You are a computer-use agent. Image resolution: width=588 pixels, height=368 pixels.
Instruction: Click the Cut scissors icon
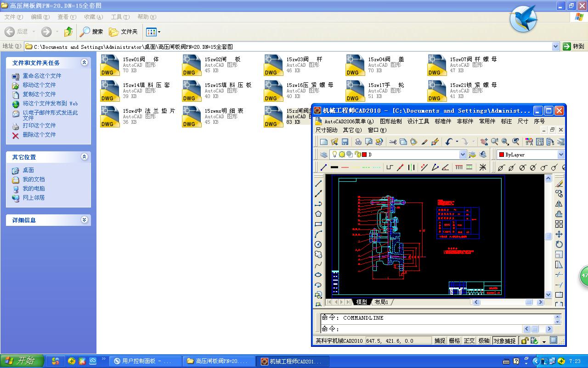(x=393, y=142)
